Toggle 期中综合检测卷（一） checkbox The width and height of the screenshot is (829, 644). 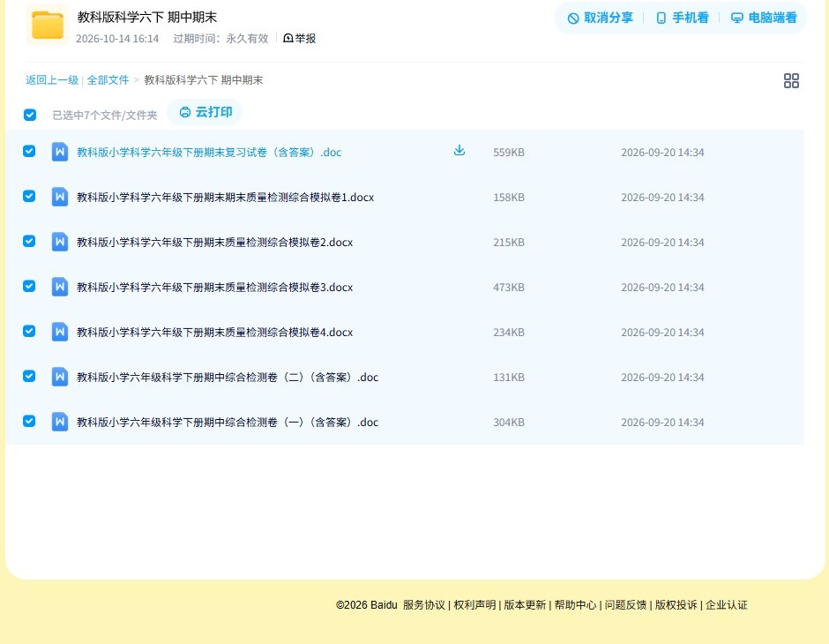[29, 421]
